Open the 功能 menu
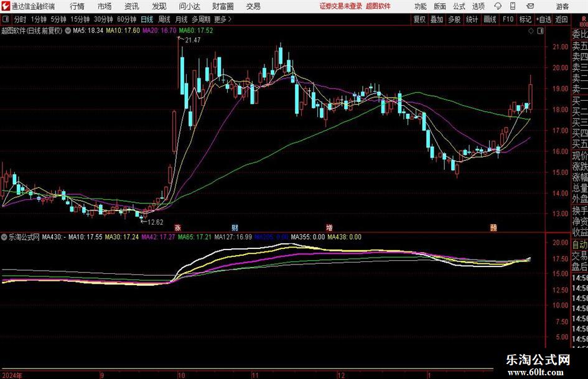Viewport: 588px width, 379px height. (x=421, y=6)
